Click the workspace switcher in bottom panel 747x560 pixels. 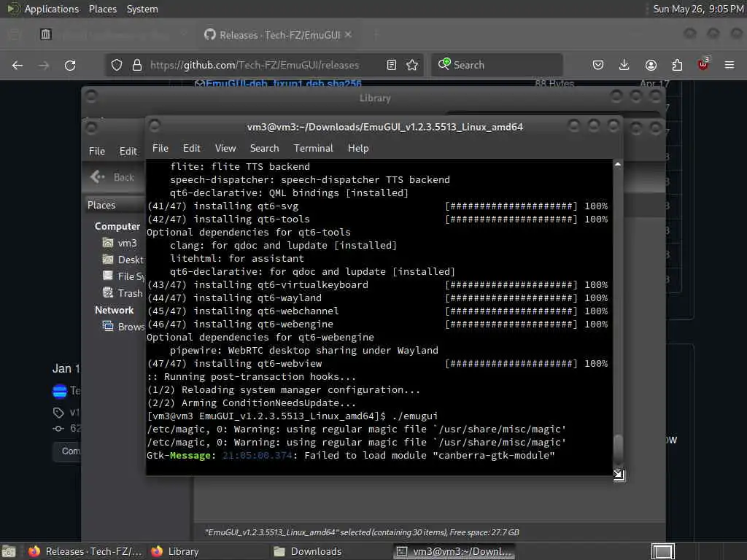coord(662,551)
